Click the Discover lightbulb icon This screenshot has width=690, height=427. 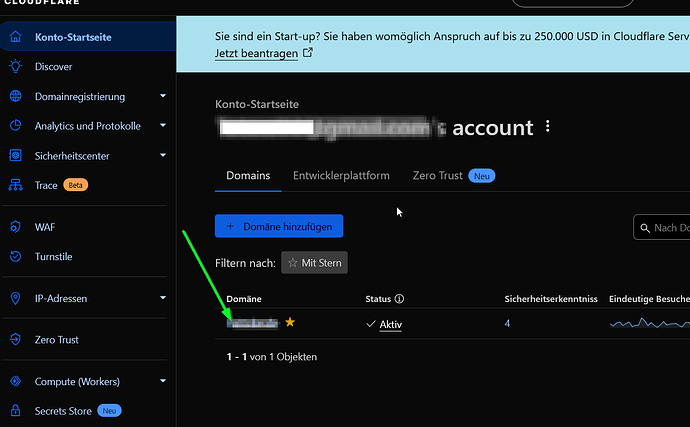point(15,66)
